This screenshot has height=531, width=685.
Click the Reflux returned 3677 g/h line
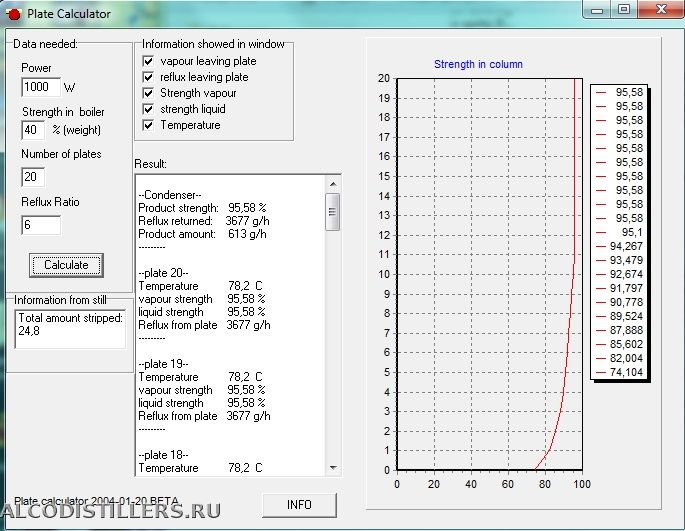204,221
